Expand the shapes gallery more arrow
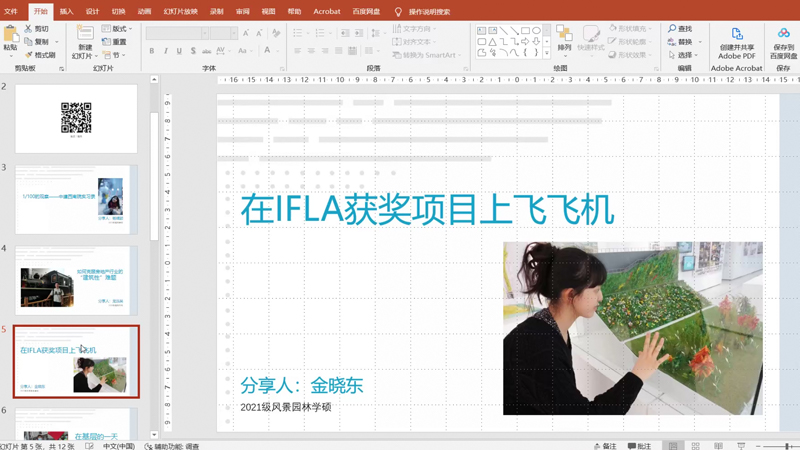 546,53
